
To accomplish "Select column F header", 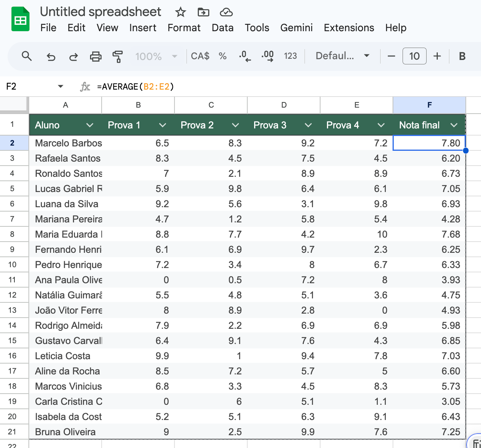I will [x=429, y=105].
